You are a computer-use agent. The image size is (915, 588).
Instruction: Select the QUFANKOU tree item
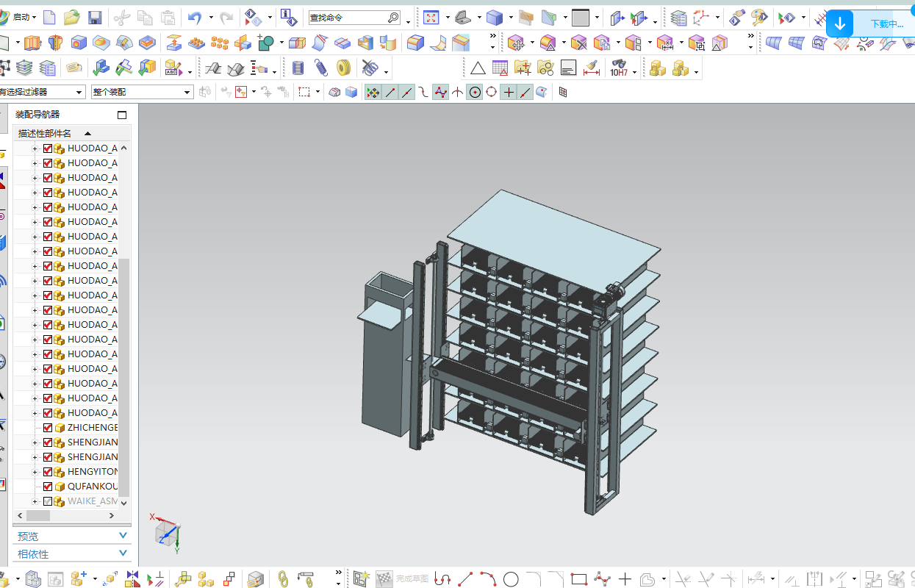click(93, 487)
